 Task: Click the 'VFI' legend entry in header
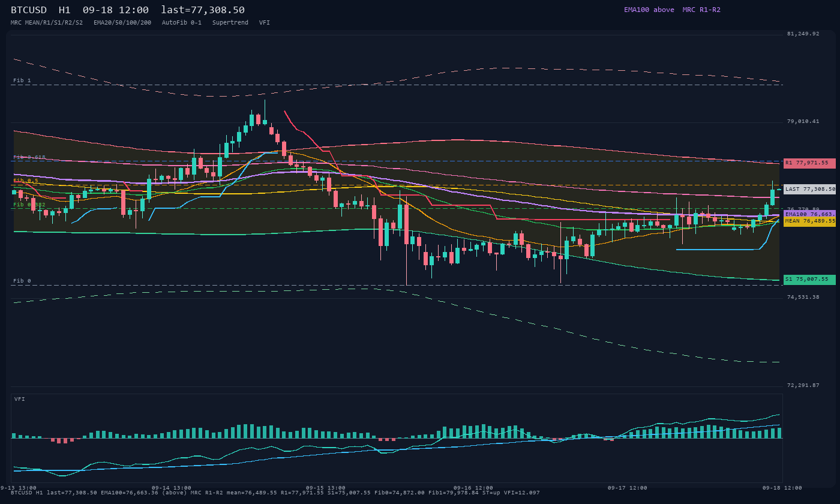tap(265, 23)
